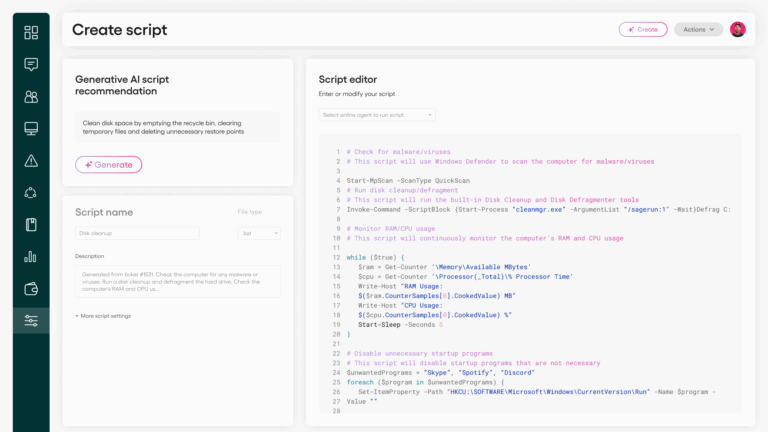Click the AI recommendation prompt text box
This screenshot has width=768, height=432.
pyautogui.click(x=177, y=127)
